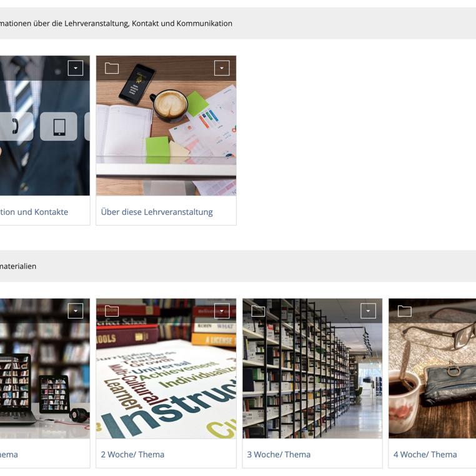Click tablet icon in Kontakte tile image

pyautogui.click(x=59, y=127)
